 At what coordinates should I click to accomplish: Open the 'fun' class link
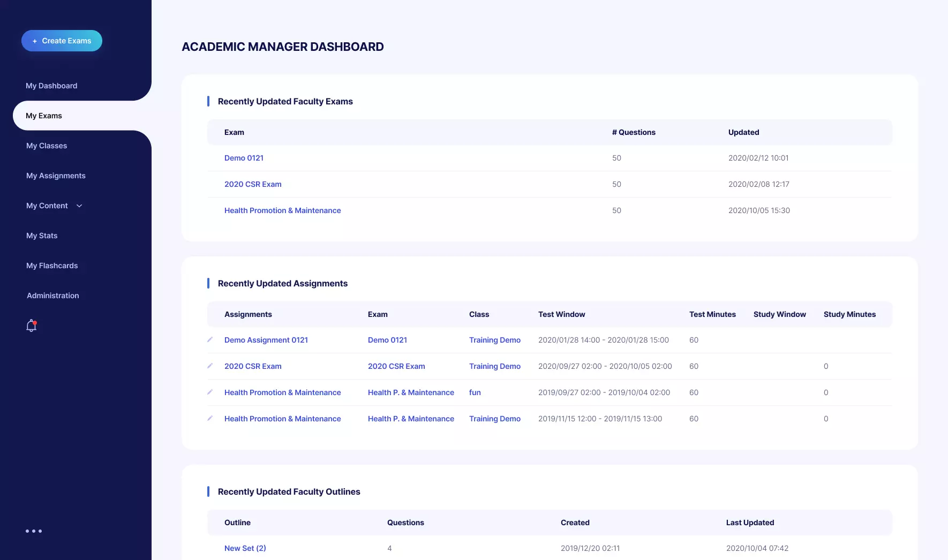pyautogui.click(x=475, y=392)
